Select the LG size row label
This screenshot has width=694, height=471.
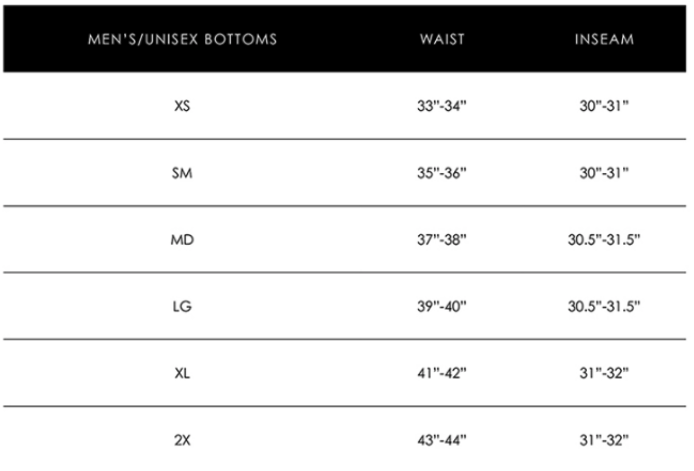pyautogui.click(x=182, y=306)
